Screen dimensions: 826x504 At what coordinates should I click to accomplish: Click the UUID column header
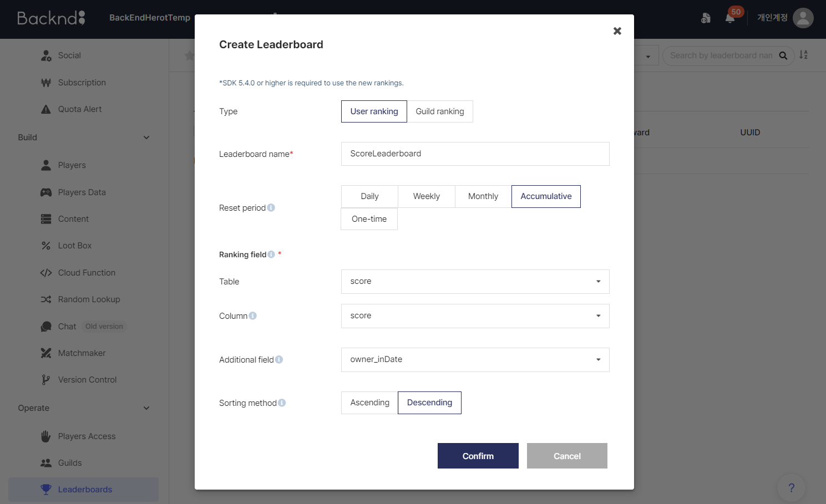[x=750, y=133]
